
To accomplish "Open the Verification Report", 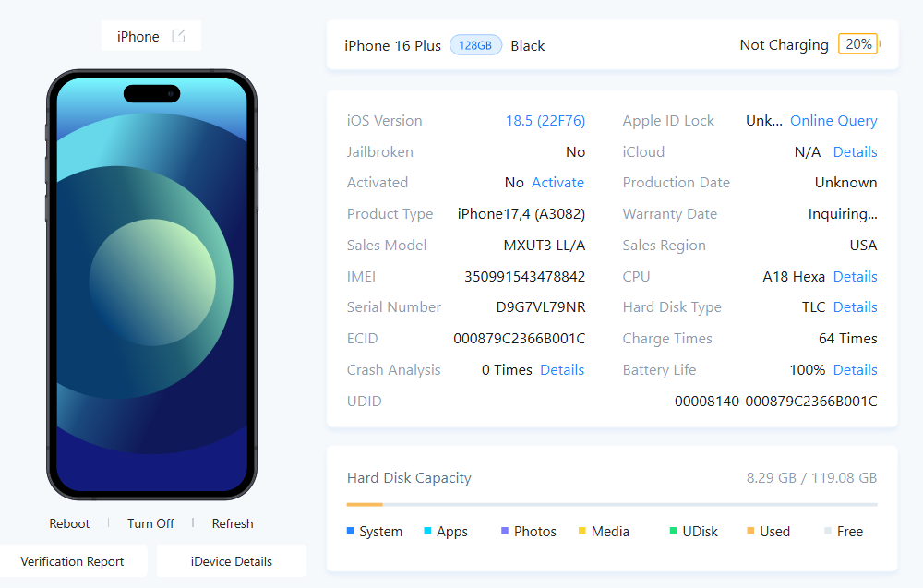I will [x=72, y=561].
